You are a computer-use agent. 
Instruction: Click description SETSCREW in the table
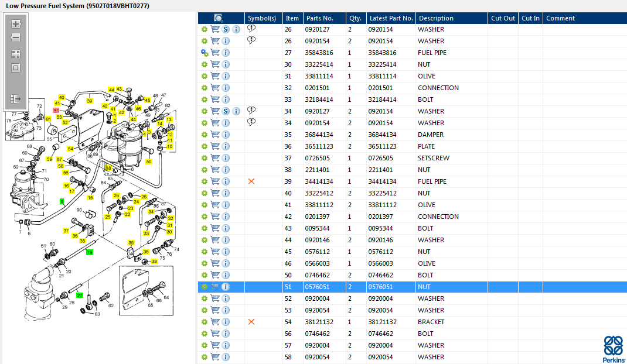pos(434,158)
